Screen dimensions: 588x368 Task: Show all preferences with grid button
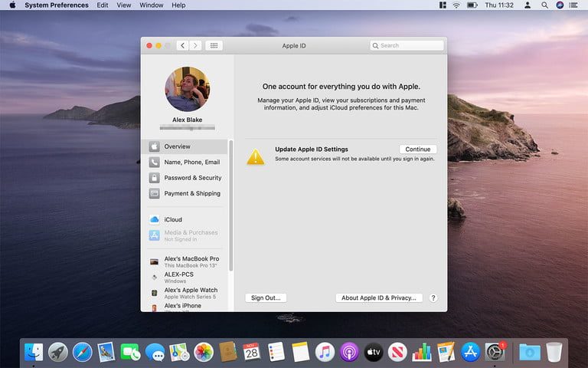[214, 45]
